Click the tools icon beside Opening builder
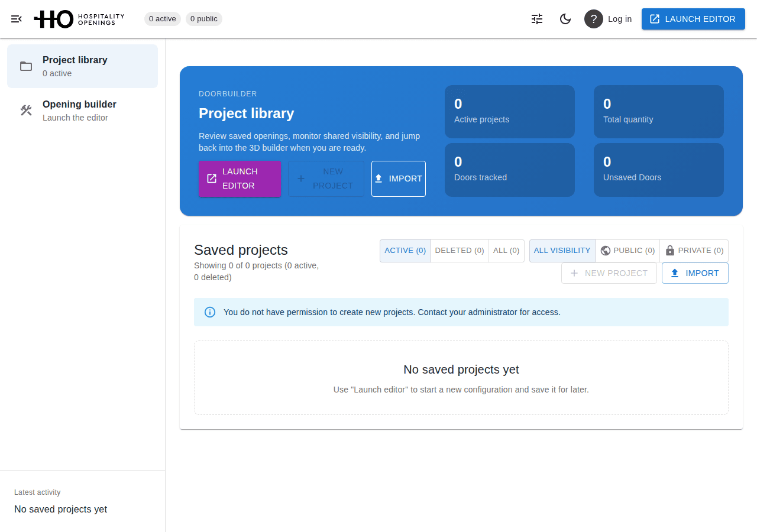Viewport: 757px width, 532px height. click(26, 111)
